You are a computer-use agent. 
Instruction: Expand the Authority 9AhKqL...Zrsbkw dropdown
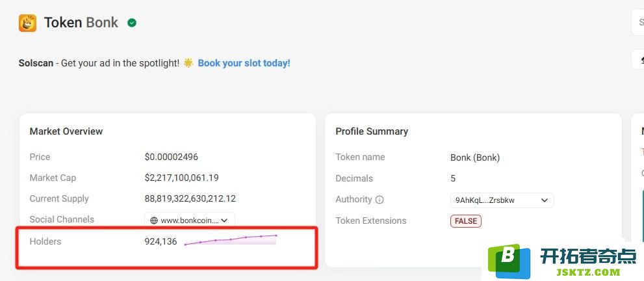[x=502, y=200]
